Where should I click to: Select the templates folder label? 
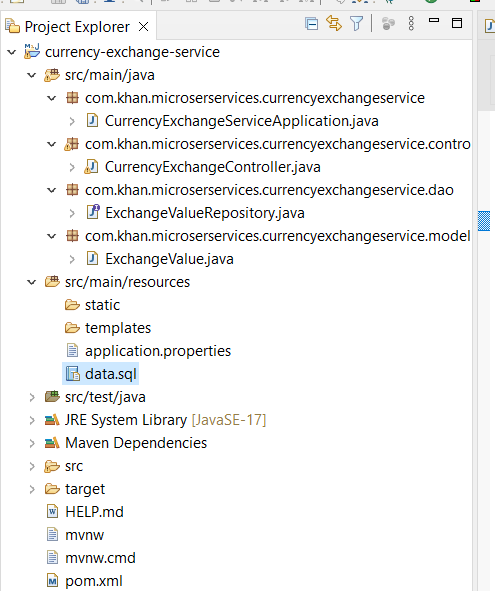[x=118, y=328]
